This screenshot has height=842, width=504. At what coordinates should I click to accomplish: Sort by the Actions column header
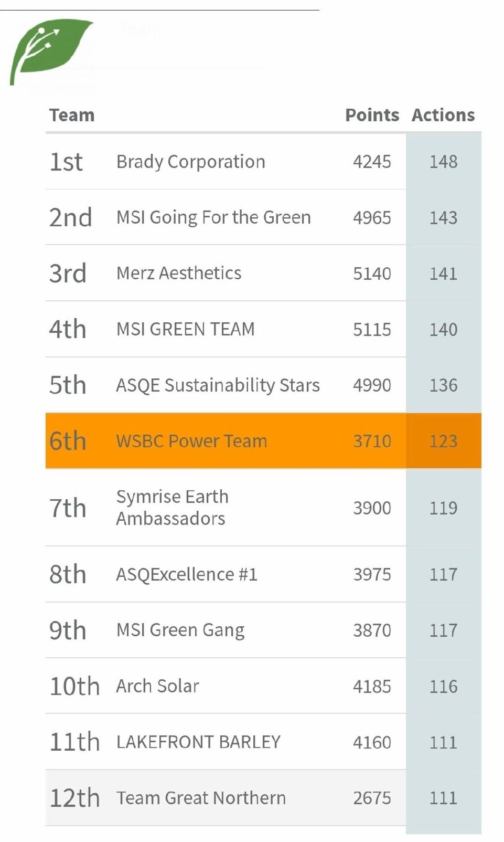(x=443, y=115)
